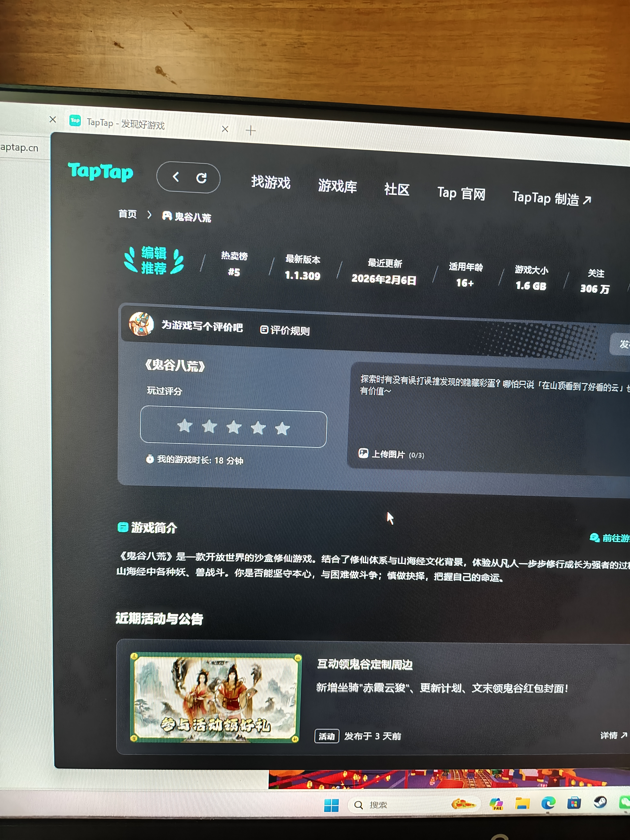Go to 首页 breadcrumb

tap(128, 214)
